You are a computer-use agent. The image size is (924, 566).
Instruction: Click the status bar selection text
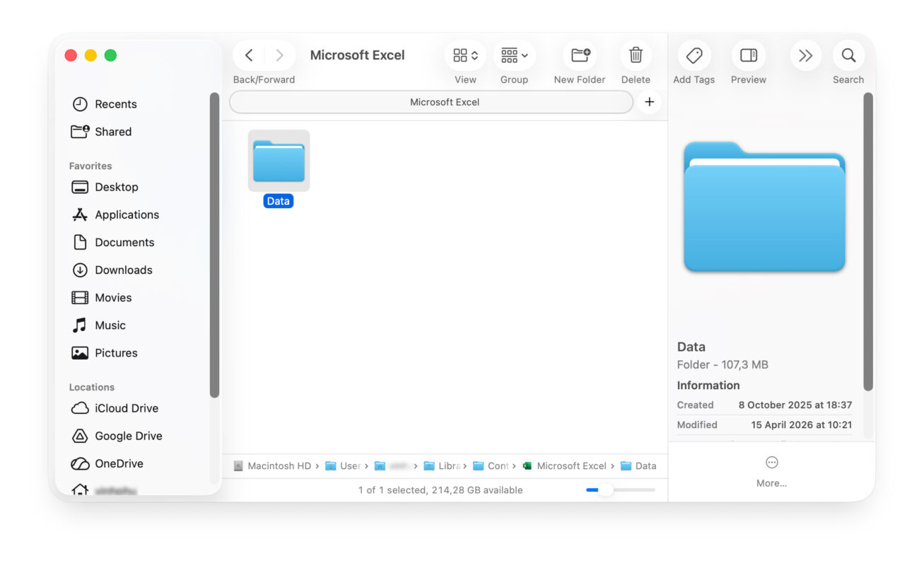440,490
